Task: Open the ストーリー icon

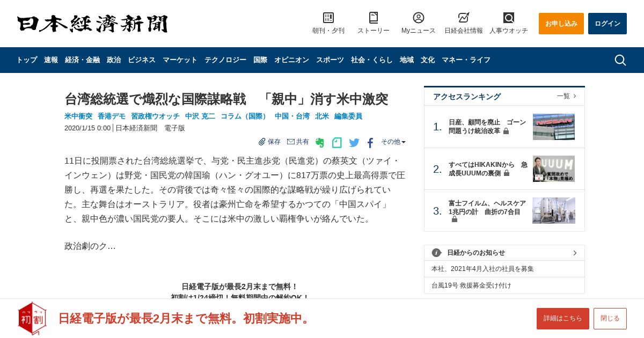Action: click(x=374, y=18)
